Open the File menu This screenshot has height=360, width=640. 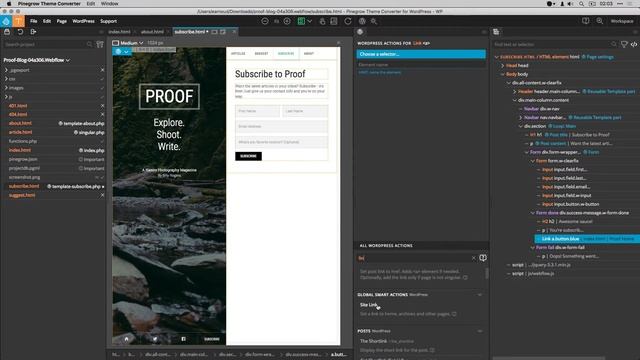(x=33, y=21)
